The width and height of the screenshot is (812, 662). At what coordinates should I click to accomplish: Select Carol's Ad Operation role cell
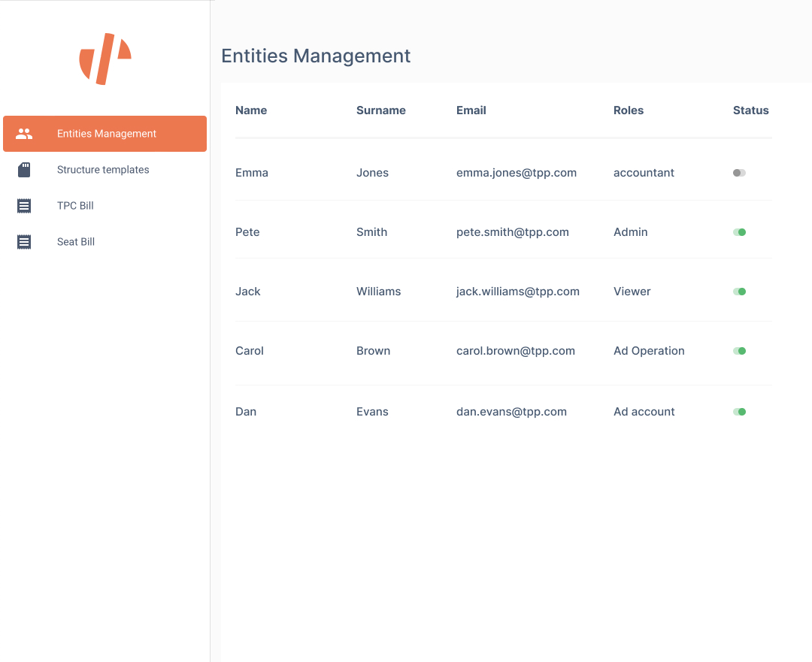[x=649, y=351]
